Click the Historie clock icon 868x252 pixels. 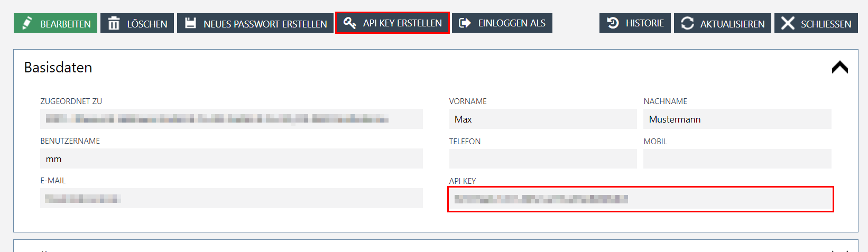tap(613, 23)
